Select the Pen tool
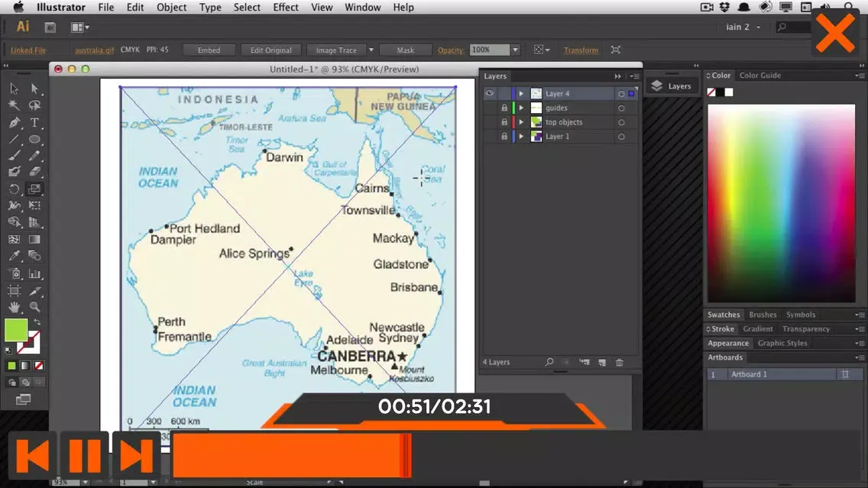868x488 pixels. 15,122
